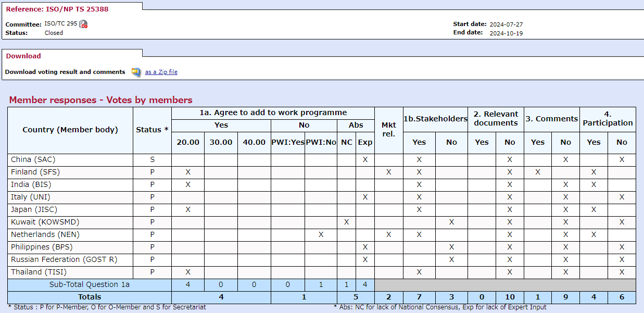Select the Finland (SFS) row label
The height and width of the screenshot is (313, 644).
35,172
